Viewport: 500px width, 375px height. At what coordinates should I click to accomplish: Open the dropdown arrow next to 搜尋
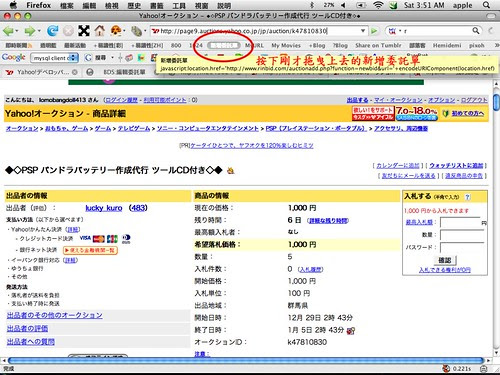(x=112, y=58)
